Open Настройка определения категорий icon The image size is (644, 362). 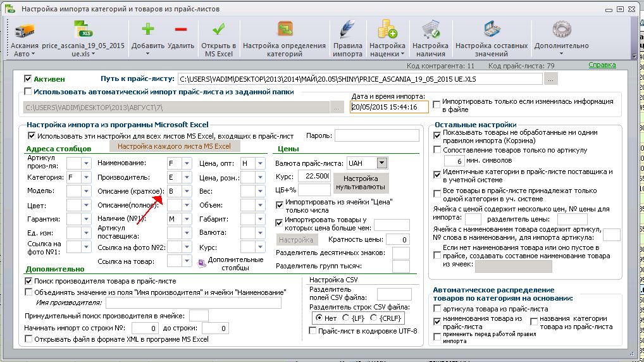point(285,30)
